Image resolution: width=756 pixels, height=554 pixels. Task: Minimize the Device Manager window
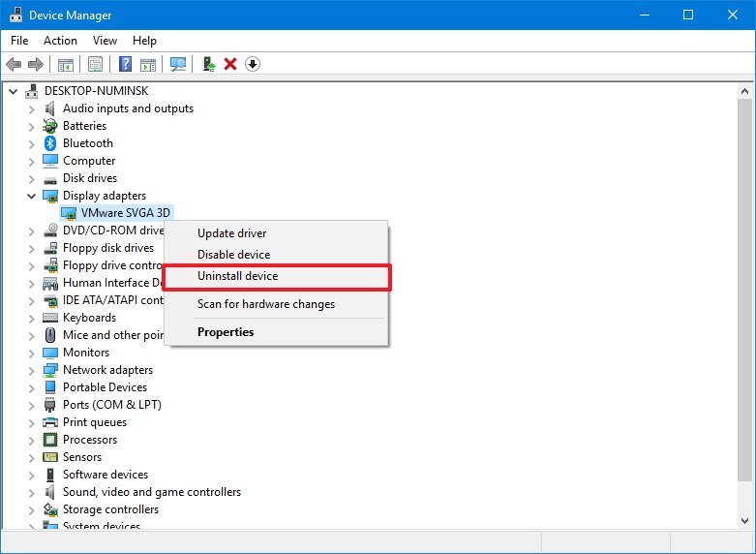645,15
